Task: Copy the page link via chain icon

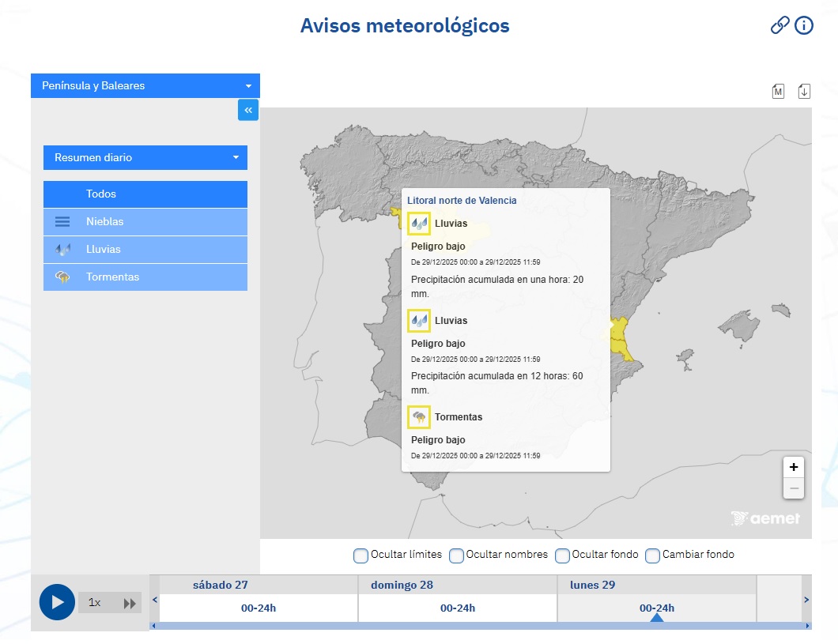Action: tap(779, 25)
